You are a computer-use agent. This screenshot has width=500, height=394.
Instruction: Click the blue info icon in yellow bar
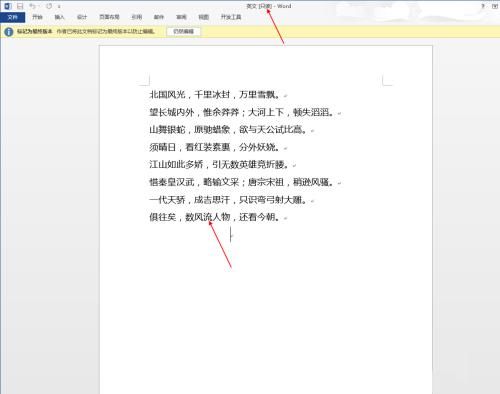pyautogui.click(x=9, y=32)
